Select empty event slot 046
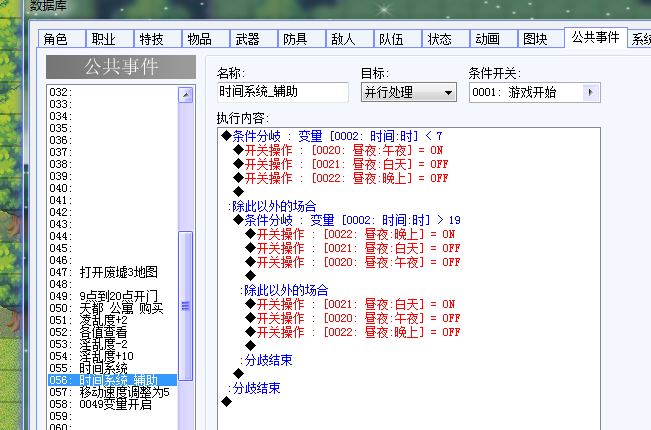This screenshot has width=651, height=430. [x=113, y=260]
